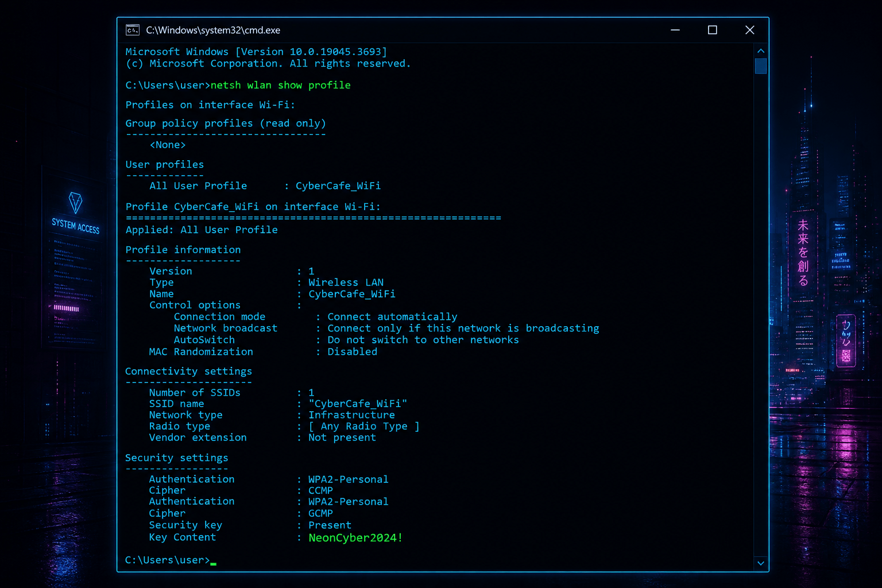Viewport: 882px width, 588px height.
Task: Click the 'Number of SSIDs' label
Action: (195, 393)
